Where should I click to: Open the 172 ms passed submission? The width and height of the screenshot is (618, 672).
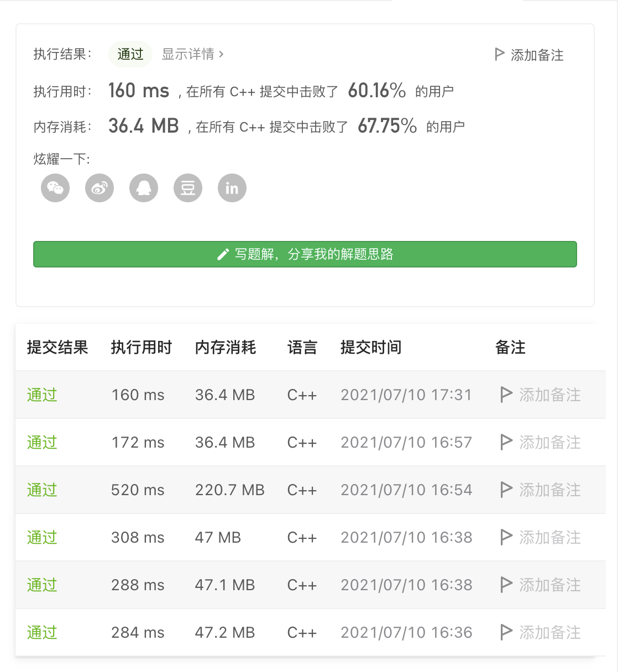(x=42, y=442)
